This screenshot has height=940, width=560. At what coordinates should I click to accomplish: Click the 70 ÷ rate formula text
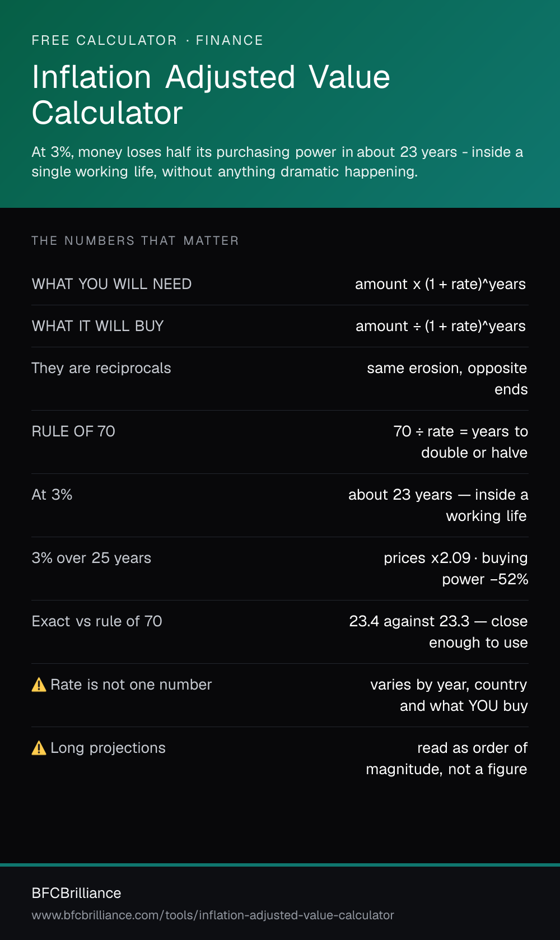461,442
